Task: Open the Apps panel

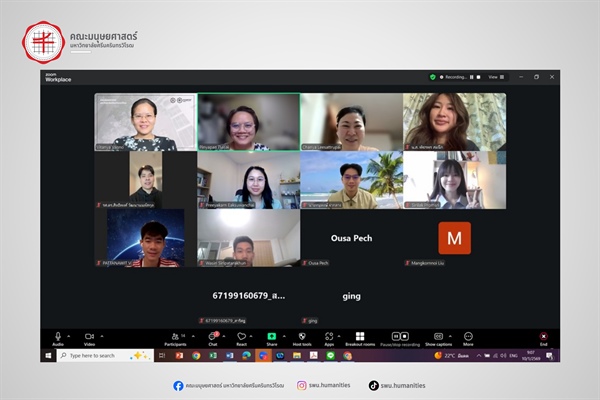Action: [x=329, y=337]
